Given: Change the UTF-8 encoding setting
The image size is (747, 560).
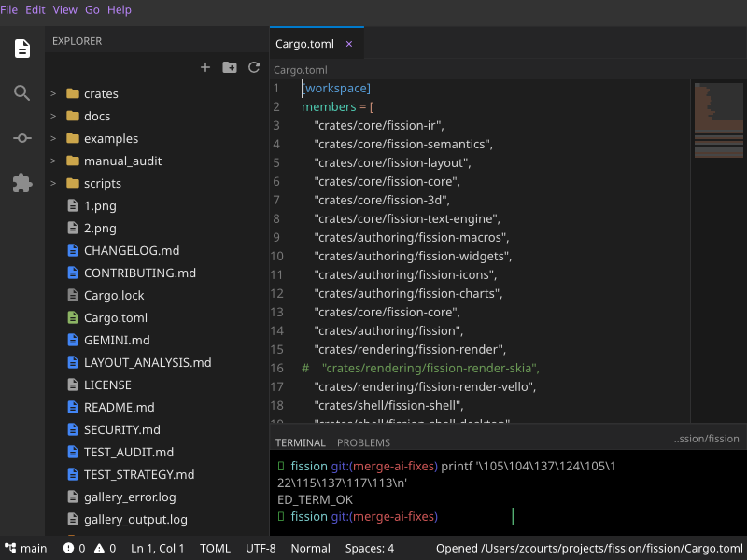Looking at the screenshot, I should click(x=261, y=548).
